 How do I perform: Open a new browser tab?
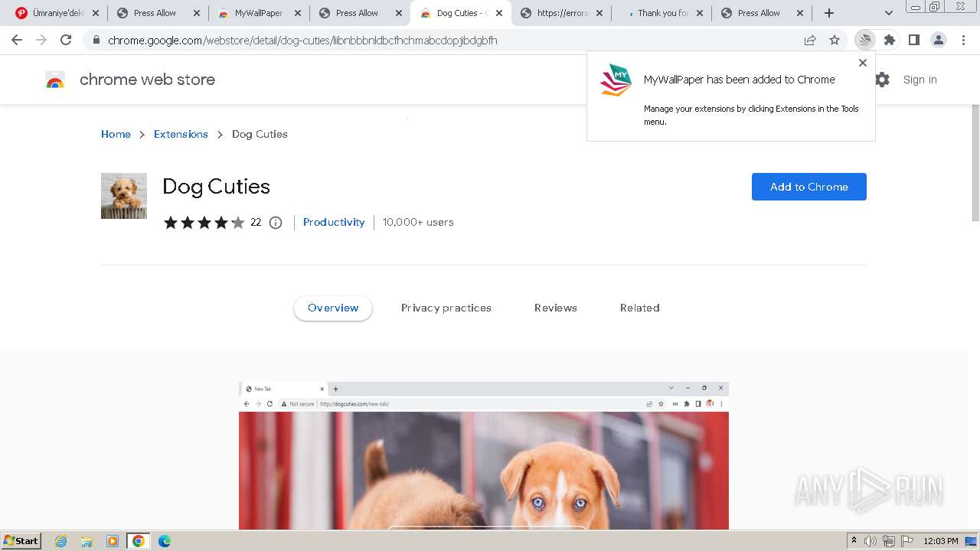[x=829, y=13]
